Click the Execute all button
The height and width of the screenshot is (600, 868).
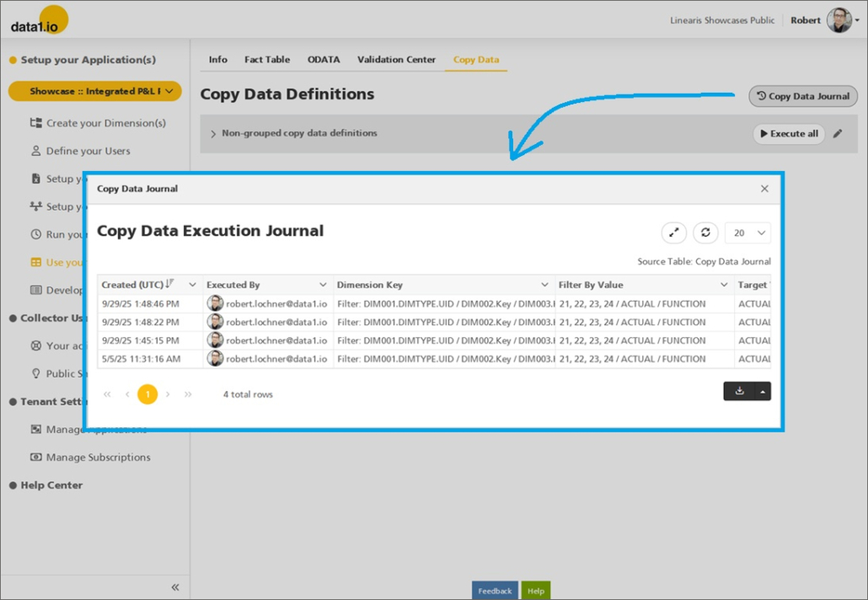point(788,133)
